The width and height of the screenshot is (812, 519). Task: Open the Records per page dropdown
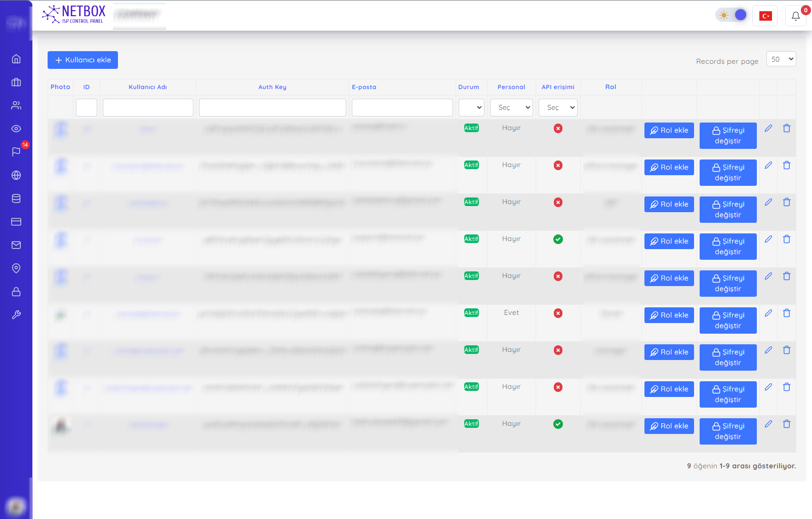[781, 59]
